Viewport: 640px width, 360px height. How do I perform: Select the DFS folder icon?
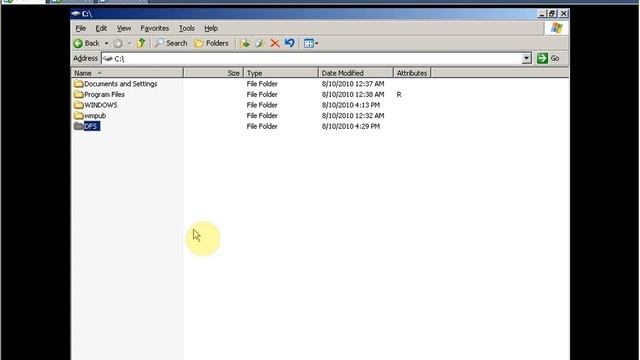click(79, 126)
